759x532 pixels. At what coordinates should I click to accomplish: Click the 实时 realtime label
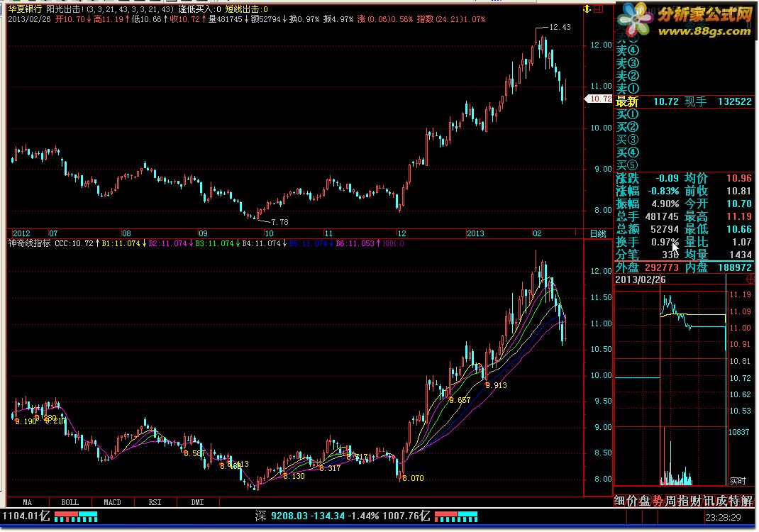coord(738,481)
